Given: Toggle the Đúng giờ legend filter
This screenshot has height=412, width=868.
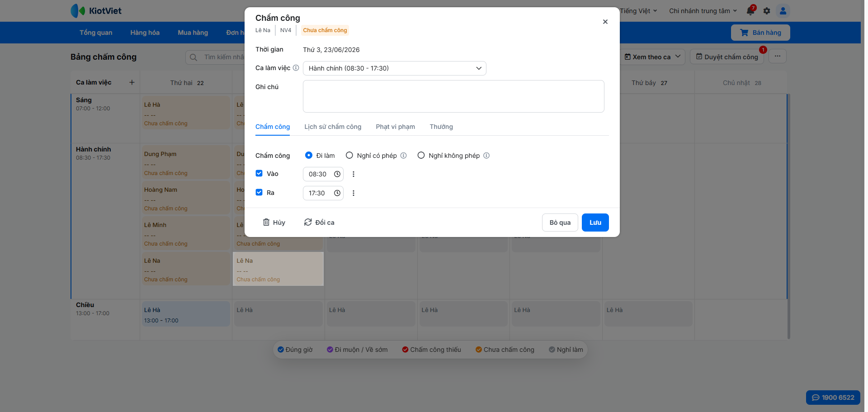Looking at the screenshot, I should [295, 350].
